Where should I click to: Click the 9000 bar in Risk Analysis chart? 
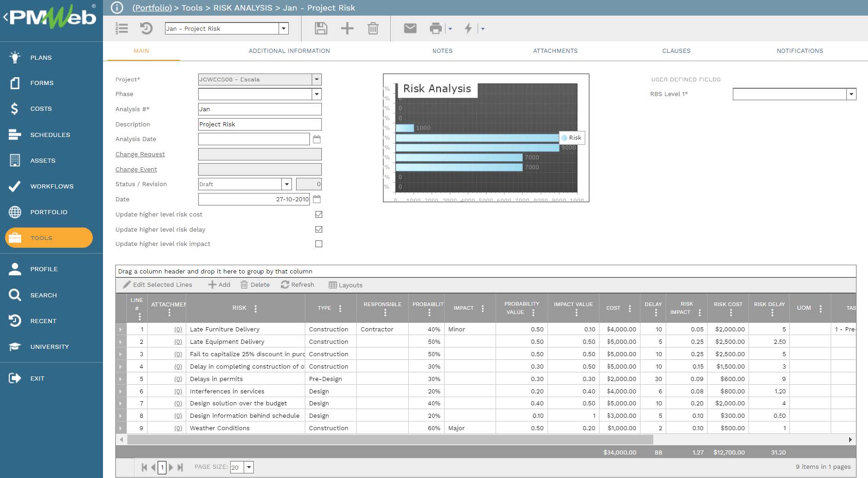point(477,148)
